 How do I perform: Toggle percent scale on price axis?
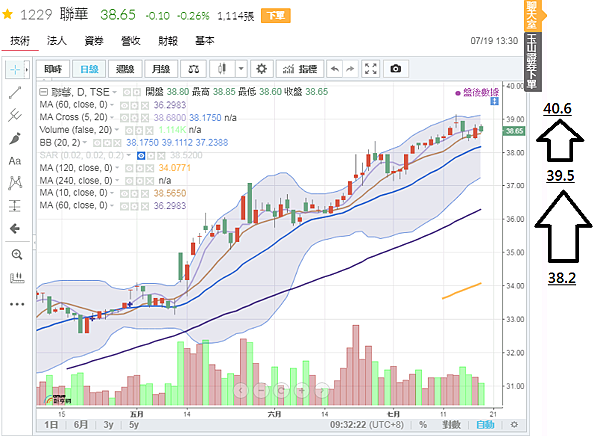[423, 425]
